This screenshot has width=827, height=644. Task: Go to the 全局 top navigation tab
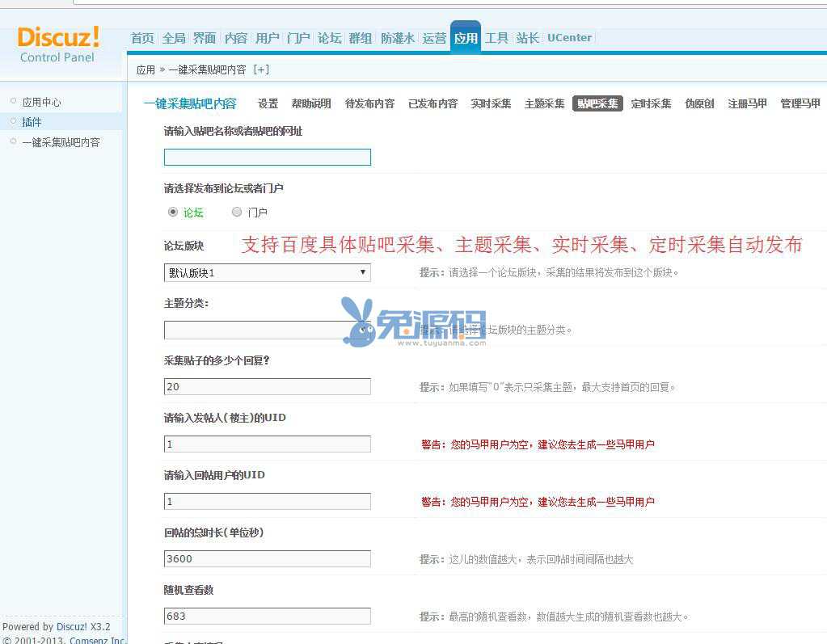174,38
